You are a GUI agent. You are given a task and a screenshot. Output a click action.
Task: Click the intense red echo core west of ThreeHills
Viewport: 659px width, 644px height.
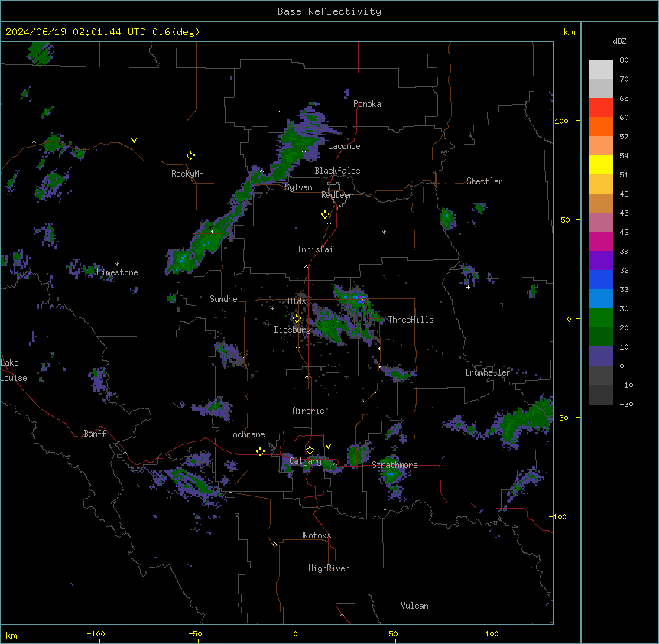pyautogui.click(x=361, y=298)
